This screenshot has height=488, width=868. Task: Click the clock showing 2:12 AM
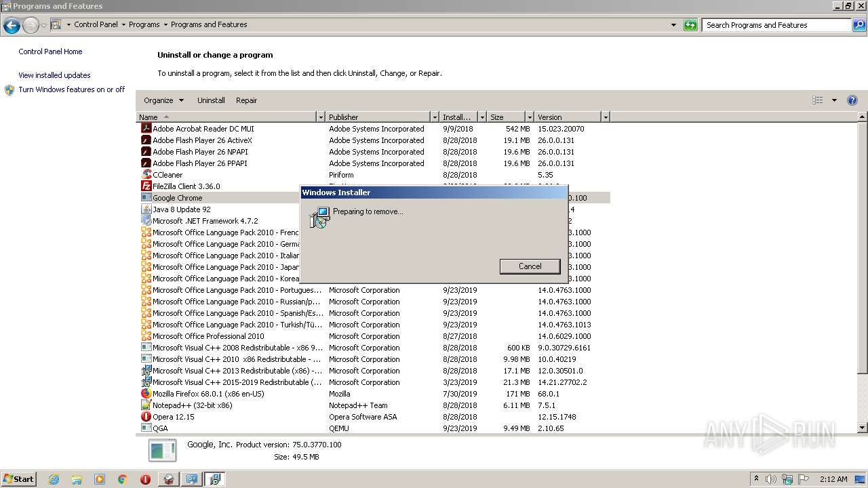[x=833, y=479]
